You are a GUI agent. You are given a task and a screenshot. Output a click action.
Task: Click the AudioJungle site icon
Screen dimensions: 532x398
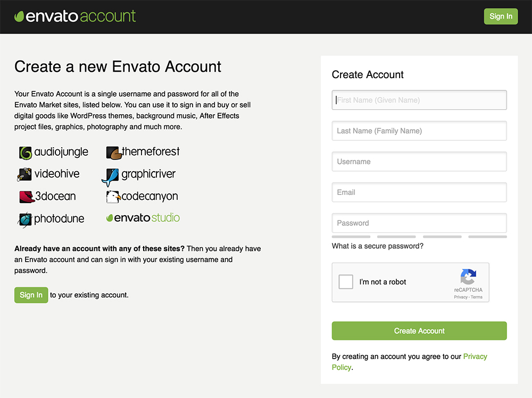pyautogui.click(x=25, y=153)
